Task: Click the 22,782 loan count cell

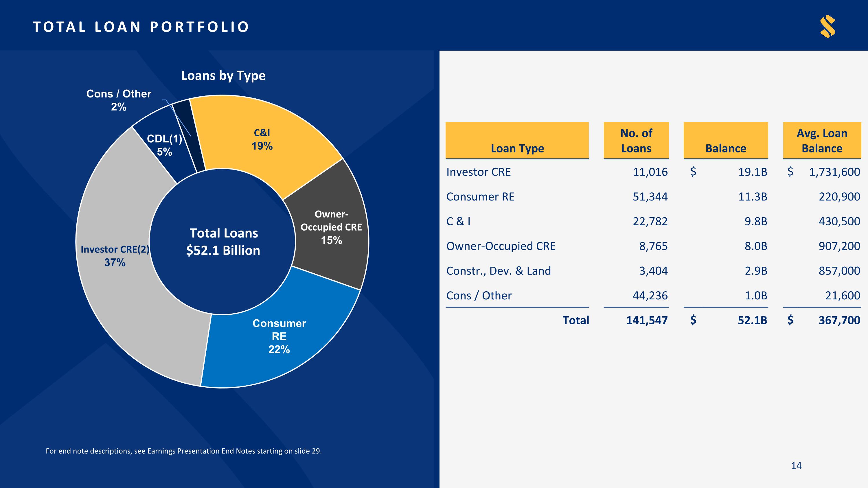Action: (650, 222)
